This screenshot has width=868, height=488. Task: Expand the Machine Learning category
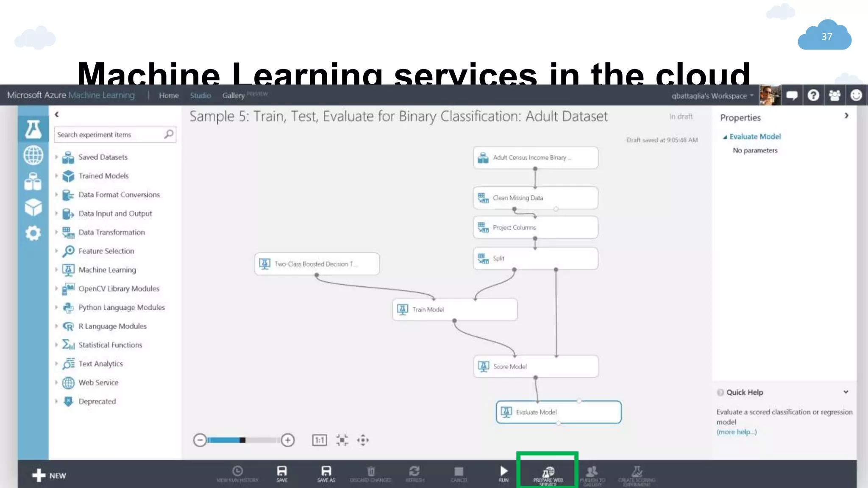pyautogui.click(x=56, y=270)
